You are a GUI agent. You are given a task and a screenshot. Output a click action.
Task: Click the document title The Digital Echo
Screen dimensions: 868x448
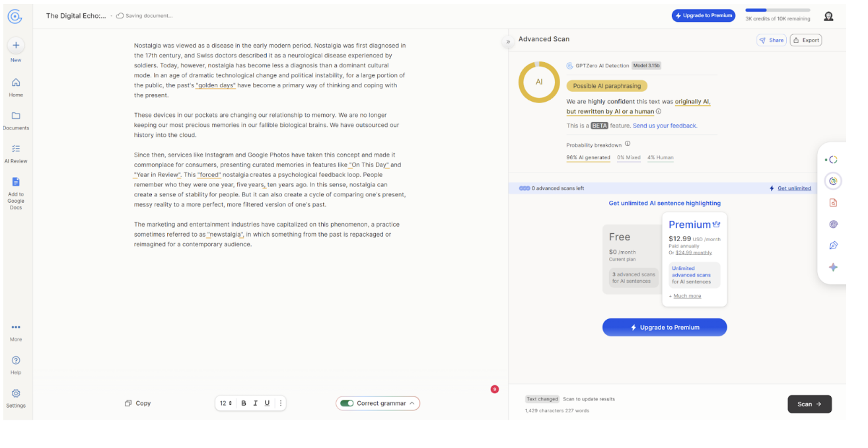(76, 16)
